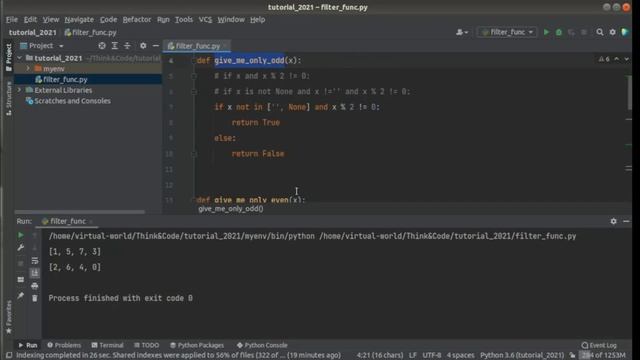Modify run configuration wrench icon

20,248
